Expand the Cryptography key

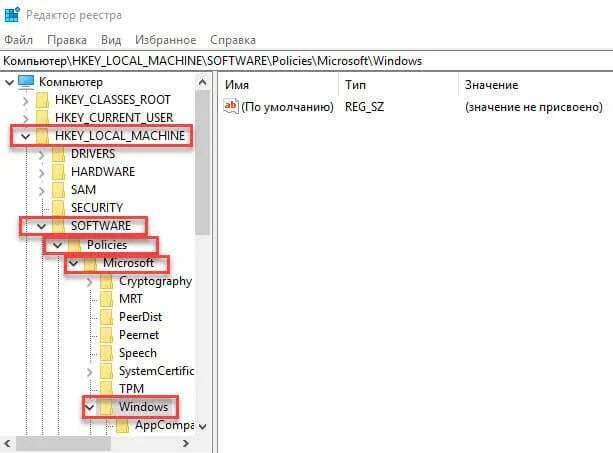click(x=90, y=281)
